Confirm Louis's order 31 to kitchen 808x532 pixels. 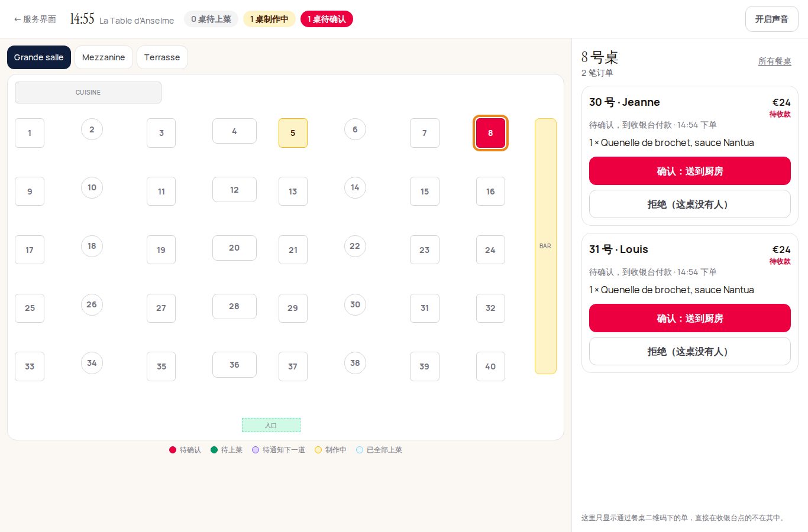690,318
